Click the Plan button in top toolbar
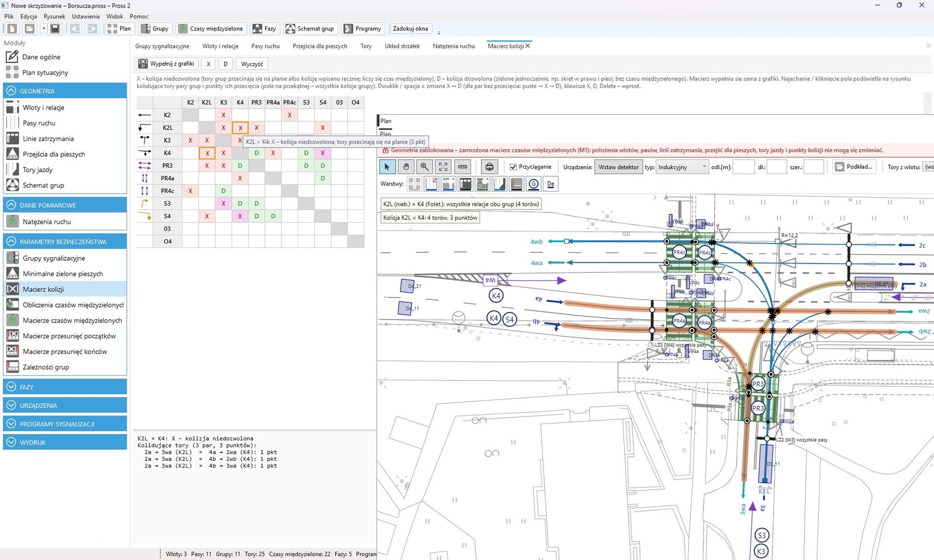This screenshot has height=560, width=934. pyautogui.click(x=120, y=29)
